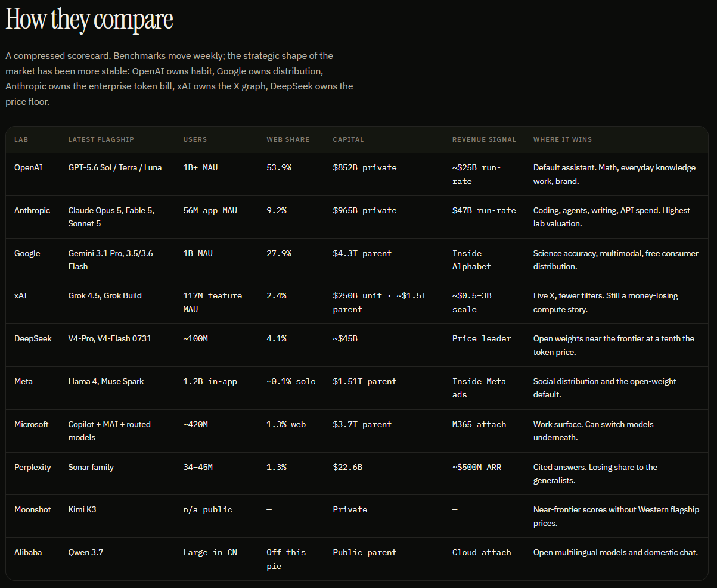Click the 'Llama 4, Muse Spark' cell
717x588 pixels.
[106, 381]
